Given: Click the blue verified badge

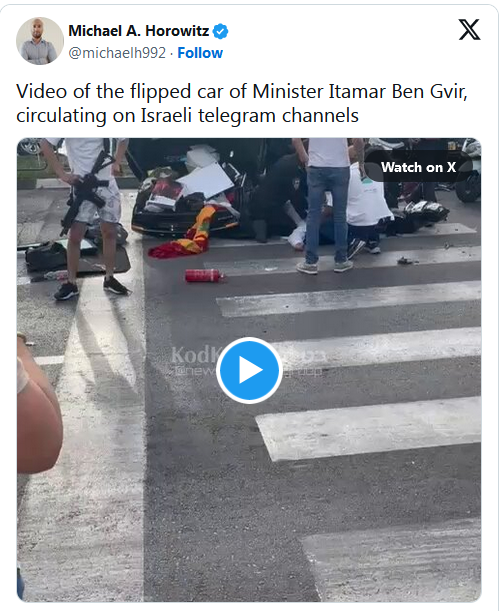Looking at the screenshot, I should coord(221,31).
